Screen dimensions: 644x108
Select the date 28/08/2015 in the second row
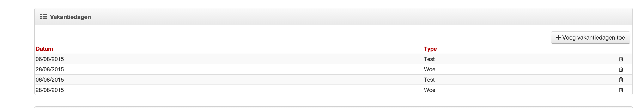pos(49,69)
